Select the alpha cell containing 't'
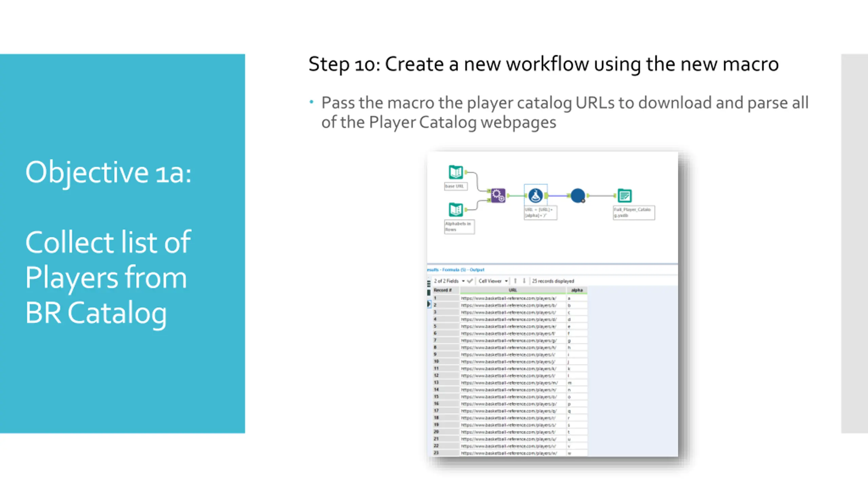Viewport: 868px width, 488px height. click(577, 432)
